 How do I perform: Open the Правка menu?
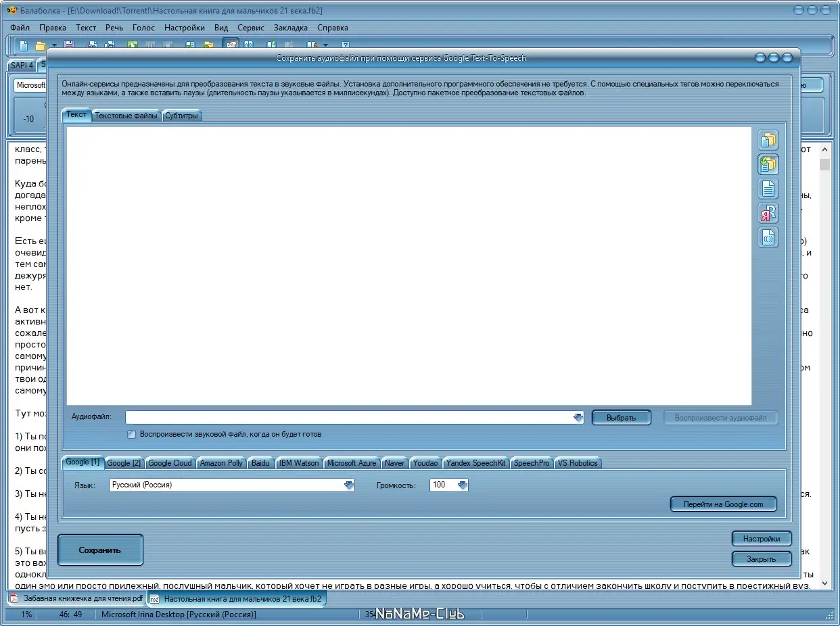point(53,28)
